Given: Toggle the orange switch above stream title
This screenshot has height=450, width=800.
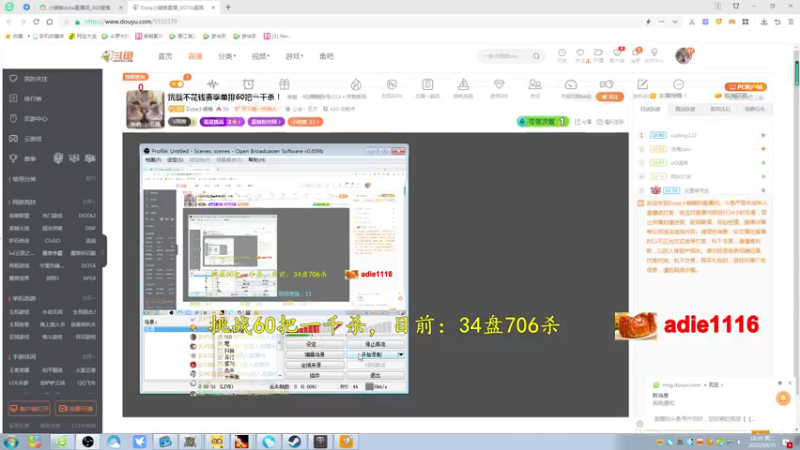Looking at the screenshot, I should [177, 84].
